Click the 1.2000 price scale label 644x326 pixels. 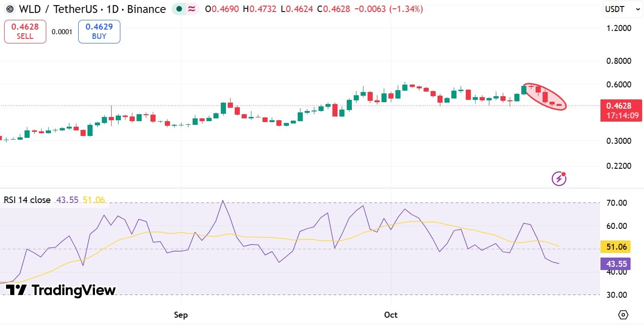619,28
